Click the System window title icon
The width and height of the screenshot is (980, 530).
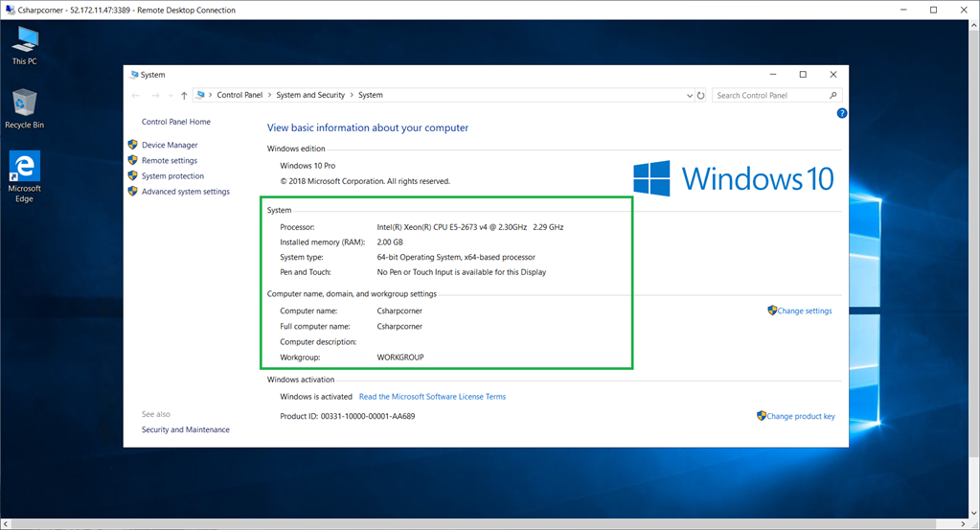(x=133, y=75)
